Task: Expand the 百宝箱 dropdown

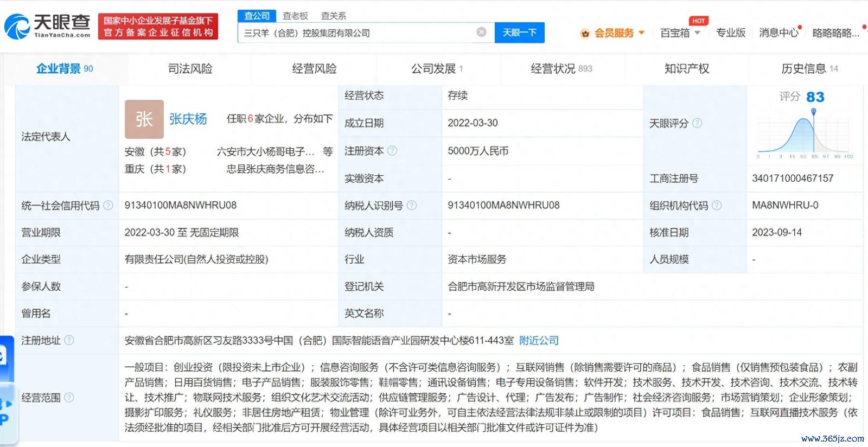Action: (697, 33)
